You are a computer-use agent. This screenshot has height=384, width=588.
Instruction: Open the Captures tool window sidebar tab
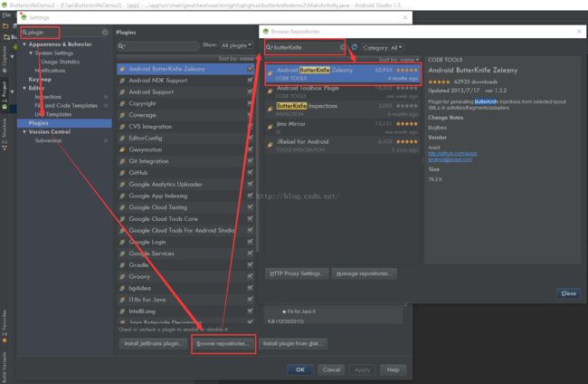coord(5,59)
